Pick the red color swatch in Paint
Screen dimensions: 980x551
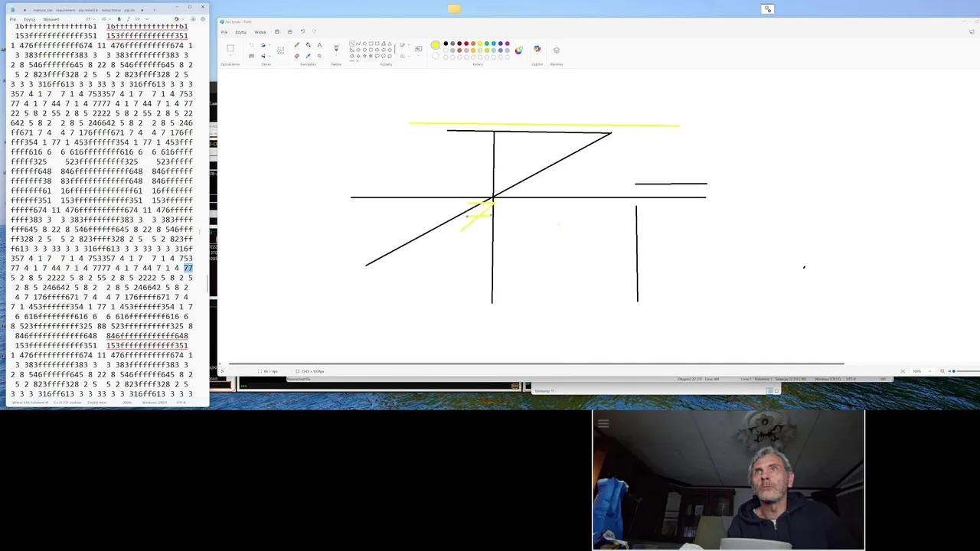pos(466,44)
